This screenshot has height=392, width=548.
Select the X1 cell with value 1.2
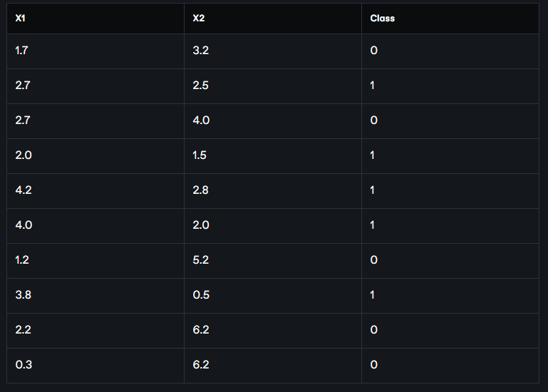[21, 260]
